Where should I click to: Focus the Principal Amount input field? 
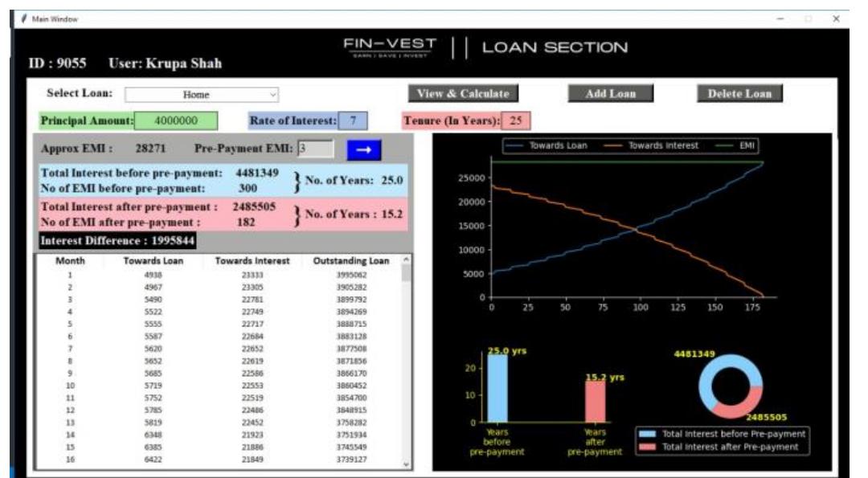[x=175, y=121]
